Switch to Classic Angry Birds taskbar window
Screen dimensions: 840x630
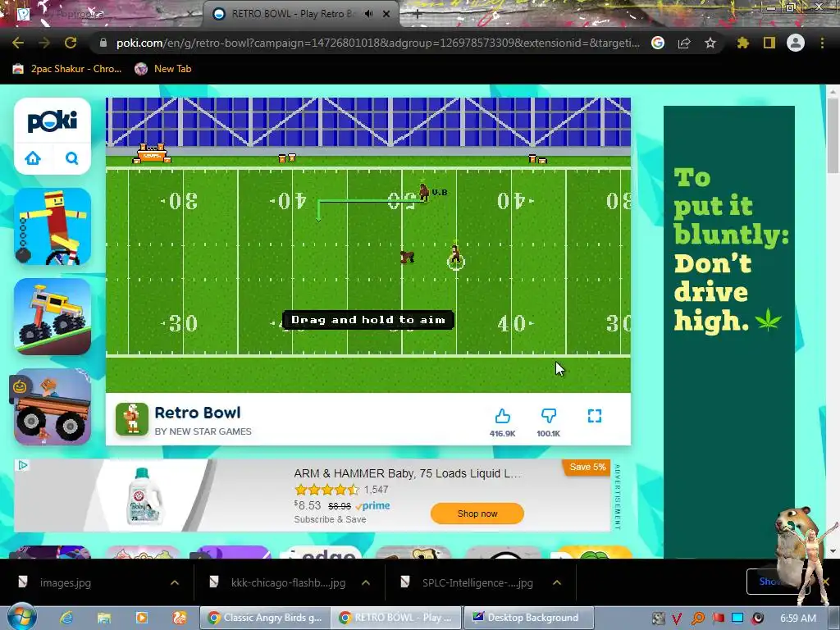[x=265, y=618]
